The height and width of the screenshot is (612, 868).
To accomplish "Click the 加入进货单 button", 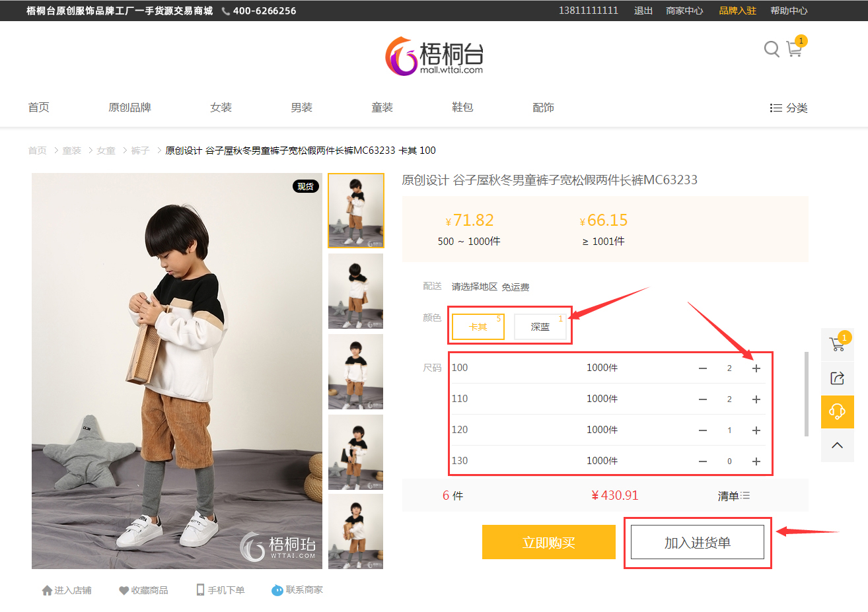I will tap(697, 543).
